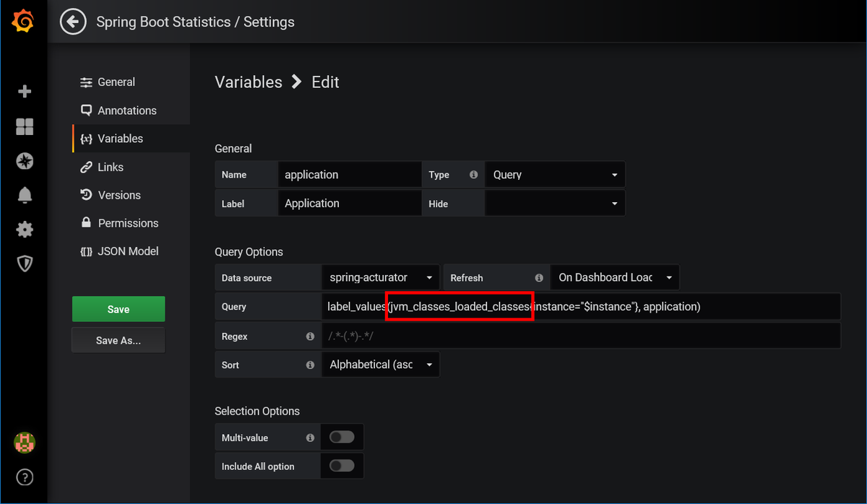The width and height of the screenshot is (867, 504).
Task: Click the Regex input field
Action: pos(581,336)
